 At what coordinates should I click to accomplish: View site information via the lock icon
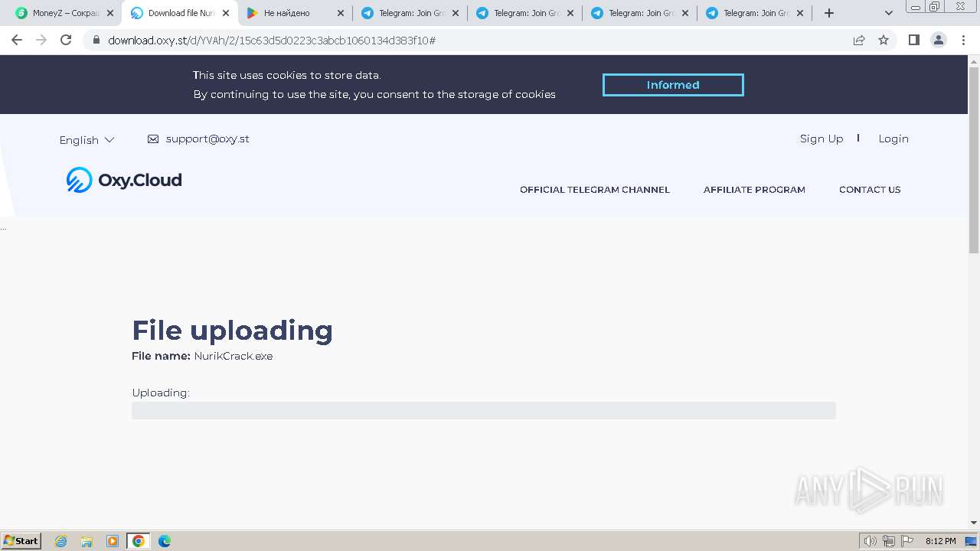(x=96, y=40)
